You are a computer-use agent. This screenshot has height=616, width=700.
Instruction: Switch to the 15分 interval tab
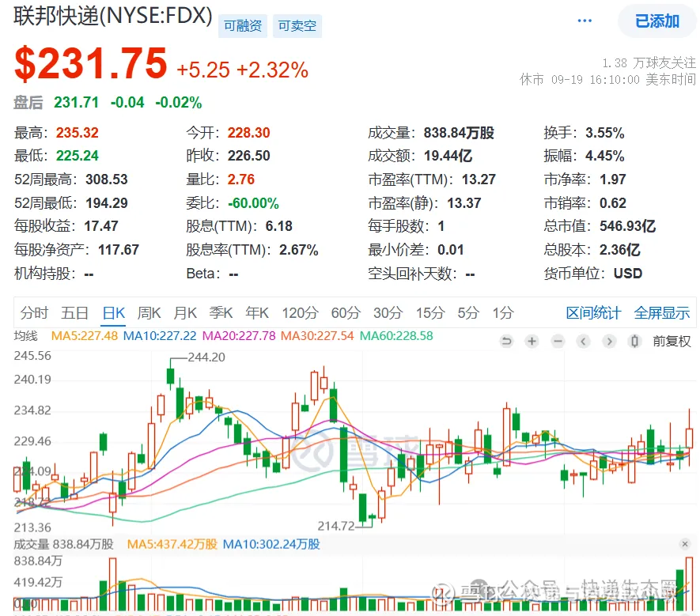(x=430, y=313)
